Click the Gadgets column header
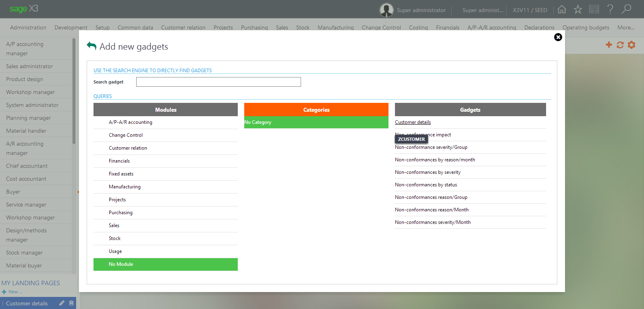The height and width of the screenshot is (309, 644). pyautogui.click(x=470, y=110)
